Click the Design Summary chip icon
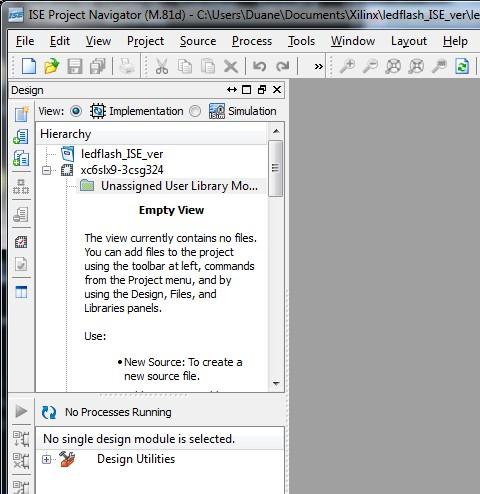The width and height of the screenshot is (480, 494). pyautogui.click(x=21, y=242)
